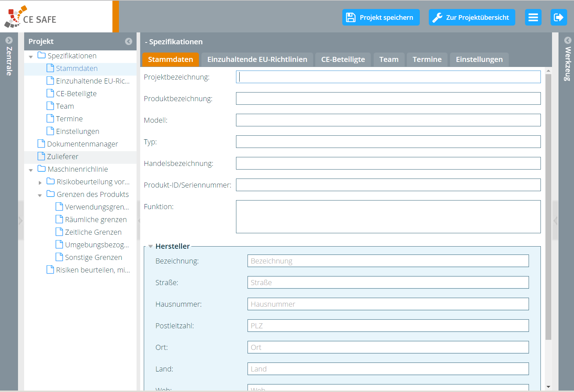Click the Handelsbezeichnung input field
The image size is (574, 392).
(388, 163)
